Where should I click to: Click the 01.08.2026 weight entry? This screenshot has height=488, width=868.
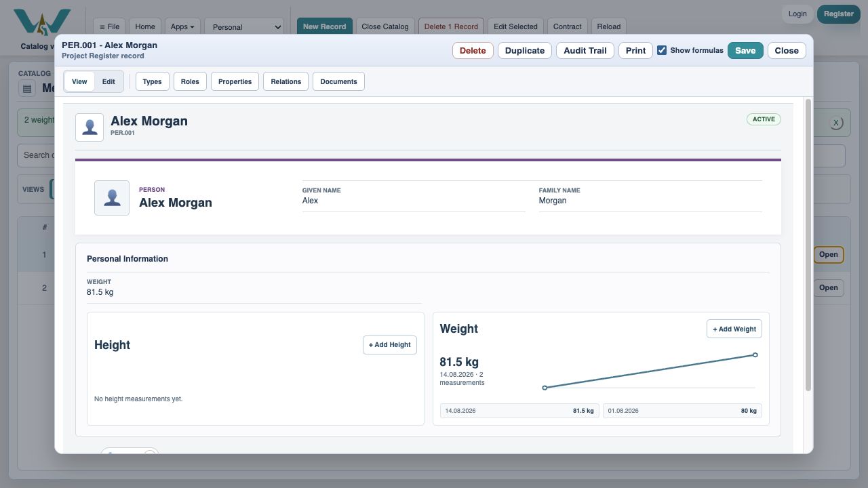click(x=682, y=411)
